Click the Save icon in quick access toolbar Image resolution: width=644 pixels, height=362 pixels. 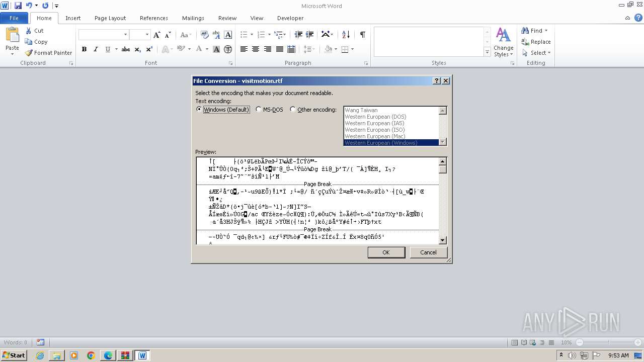click(x=18, y=6)
